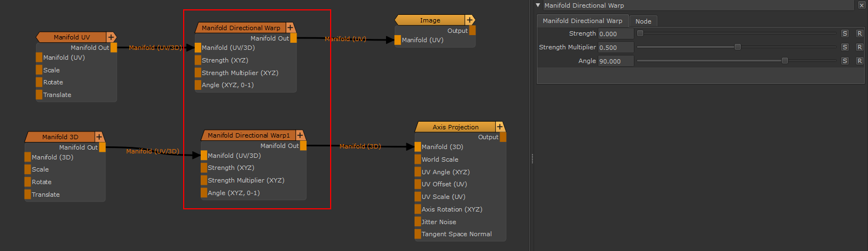868x251 pixels.
Task: Click the Image node Output port
Action: [x=472, y=31]
